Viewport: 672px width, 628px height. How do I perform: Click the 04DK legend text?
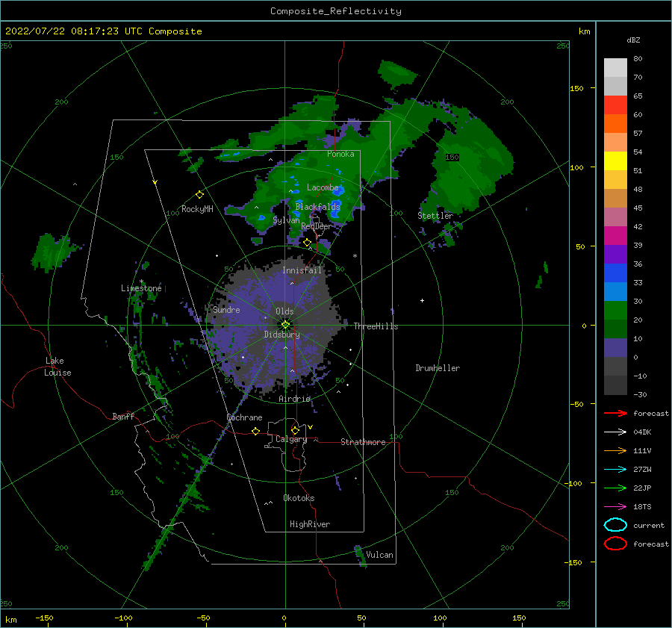pos(642,432)
